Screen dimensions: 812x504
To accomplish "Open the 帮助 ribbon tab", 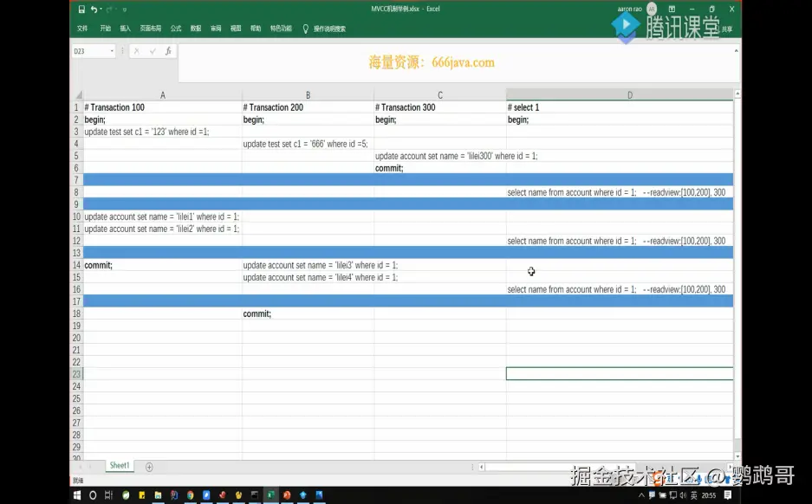I will pyautogui.click(x=256, y=29).
